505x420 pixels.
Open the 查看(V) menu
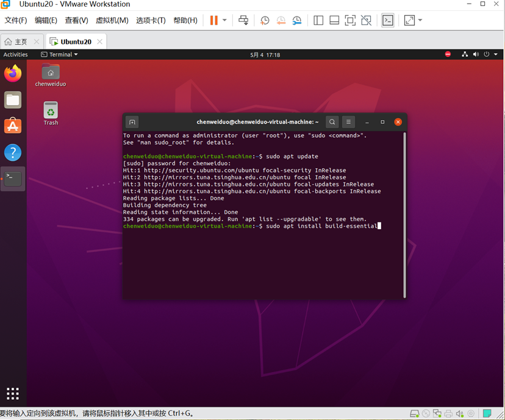[76, 20]
